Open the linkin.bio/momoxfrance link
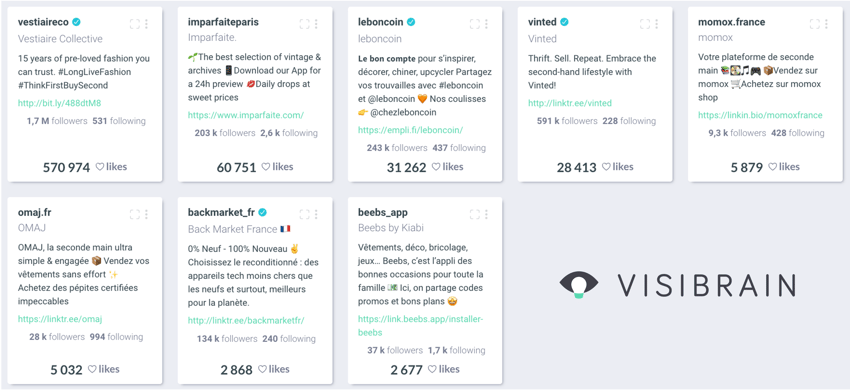Viewport: 850px width, 390px height. tap(760, 115)
